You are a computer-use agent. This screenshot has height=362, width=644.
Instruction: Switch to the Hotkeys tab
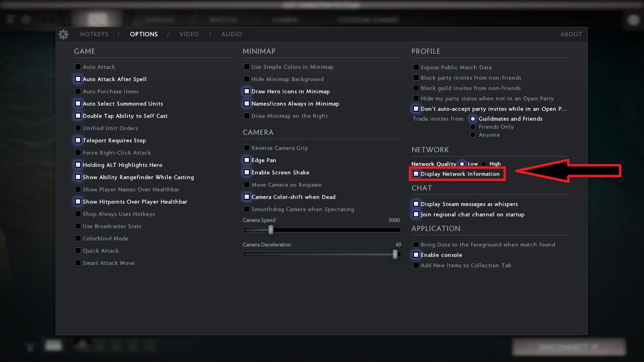(94, 34)
